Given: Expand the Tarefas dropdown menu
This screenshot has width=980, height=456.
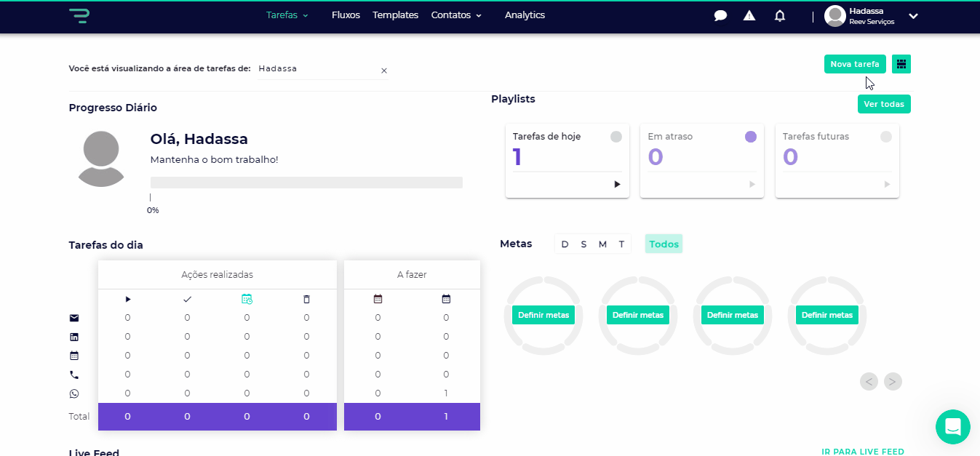Looking at the screenshot, I should tap(287, 15).
